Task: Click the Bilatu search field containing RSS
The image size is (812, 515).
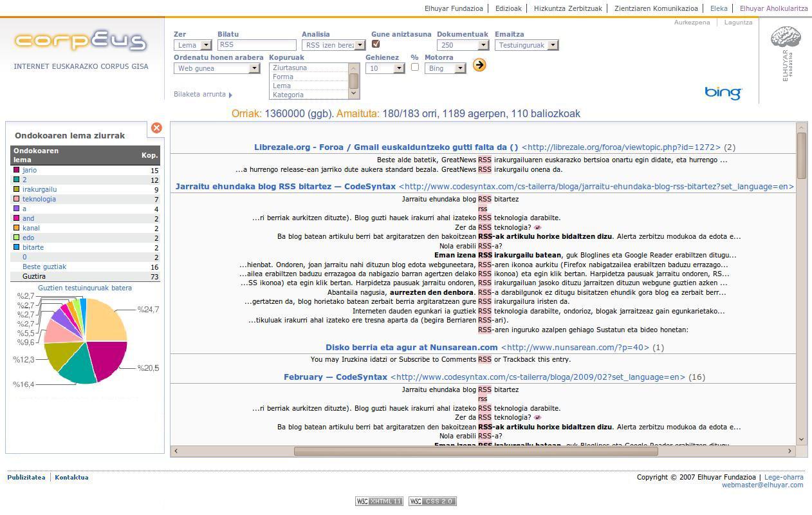Action: tap(256, 45)
